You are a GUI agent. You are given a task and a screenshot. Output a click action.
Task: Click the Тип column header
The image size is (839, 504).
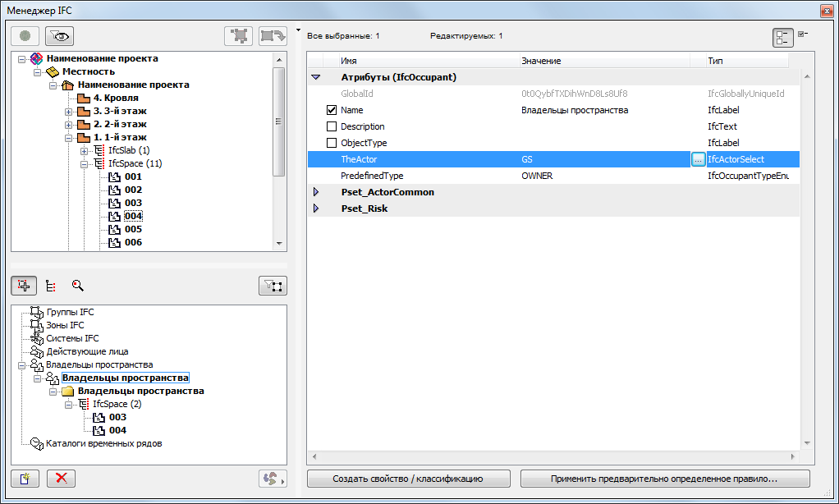[x=747, y=61]
